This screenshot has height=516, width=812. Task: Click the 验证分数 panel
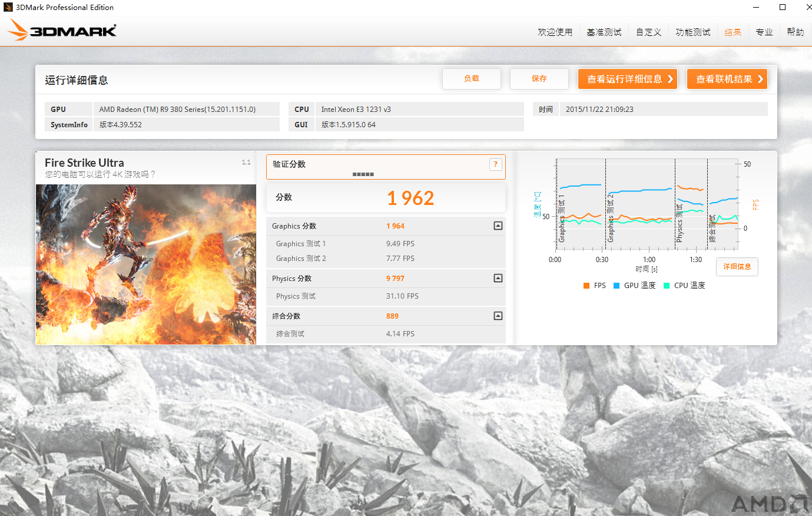coord(386,167)
